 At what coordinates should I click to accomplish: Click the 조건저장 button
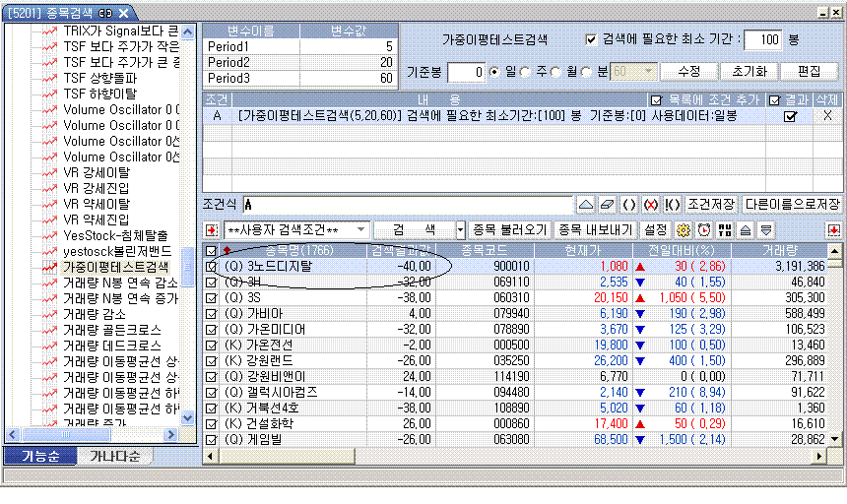tap(711, 204)
